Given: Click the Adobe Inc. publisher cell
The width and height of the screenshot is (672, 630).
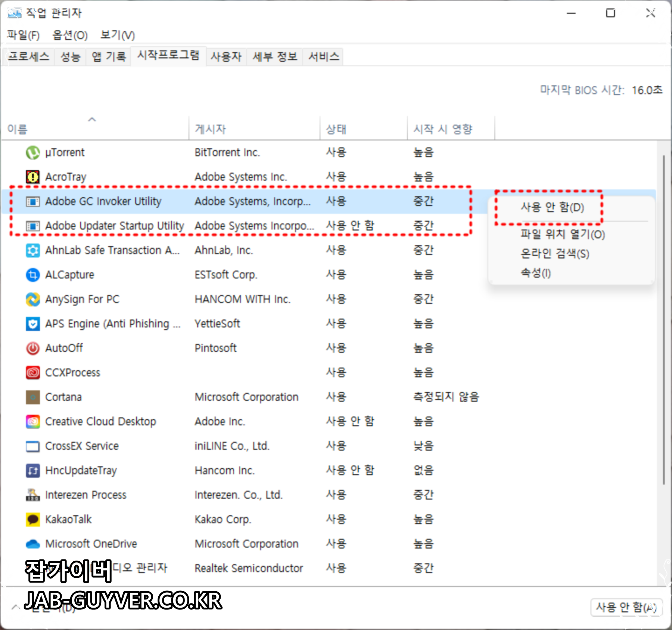Looking at the screenshot, I should pos(220,422).
